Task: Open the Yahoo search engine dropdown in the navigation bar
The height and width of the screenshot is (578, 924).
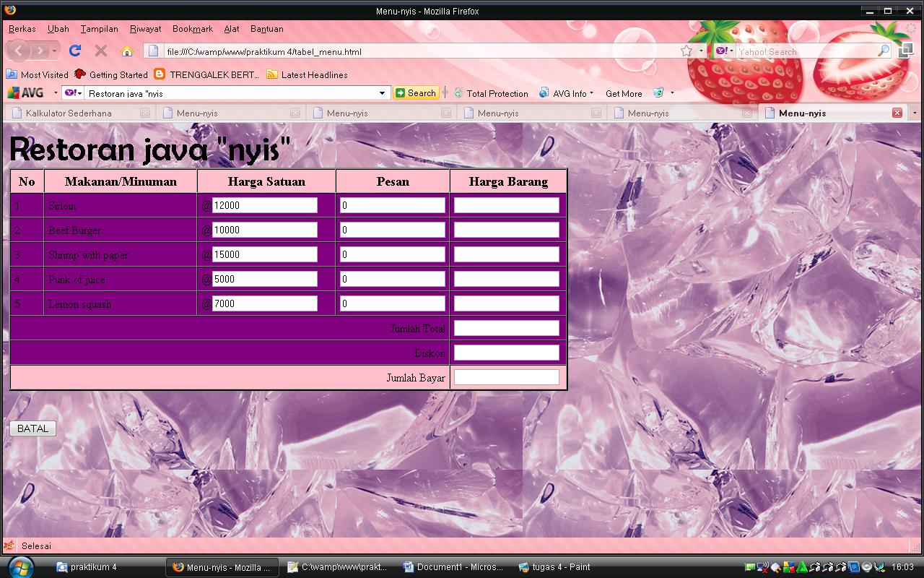Action: click(x=725, y=51)
